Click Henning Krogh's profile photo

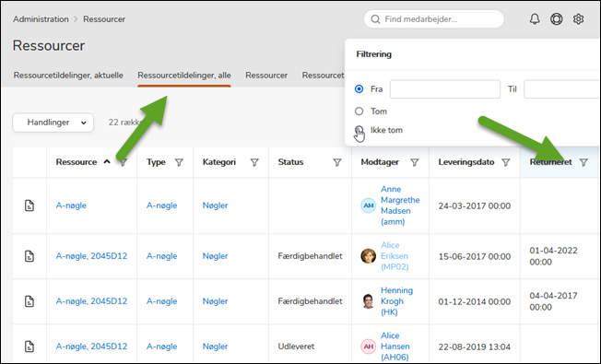(369, 301)
